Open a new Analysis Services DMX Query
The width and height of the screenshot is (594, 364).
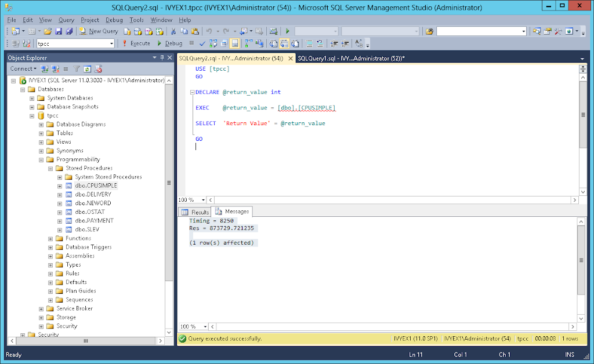[149, 31]
